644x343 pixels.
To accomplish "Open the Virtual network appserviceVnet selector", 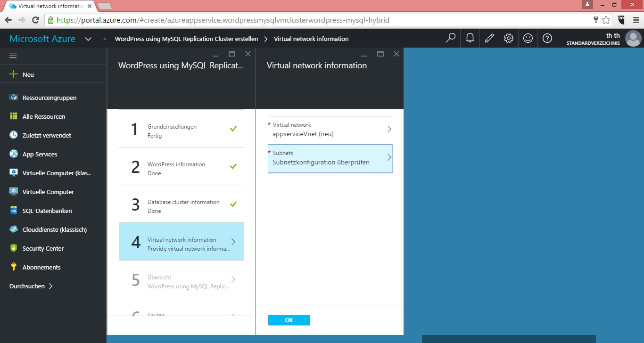I will click(x=330, y=130).
